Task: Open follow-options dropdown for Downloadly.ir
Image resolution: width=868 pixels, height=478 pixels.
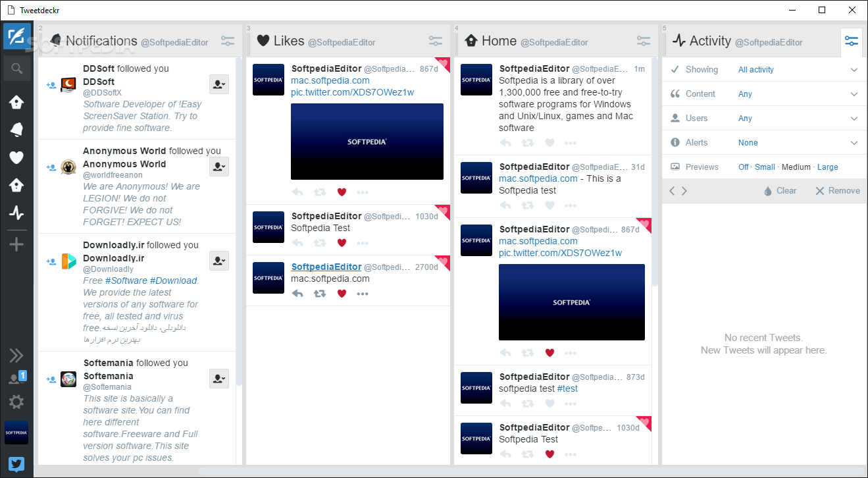Action: click(219, 261)
